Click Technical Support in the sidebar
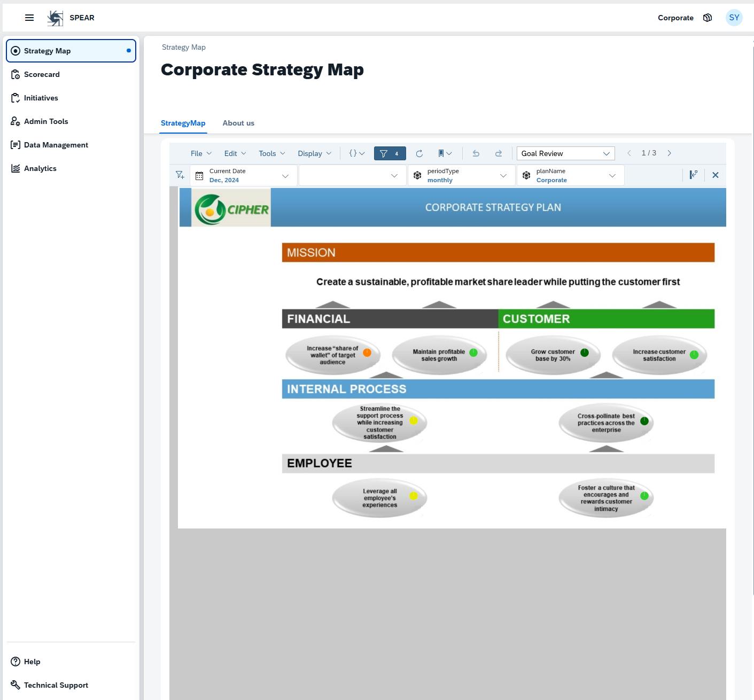754x700 pixels. [55, 685]
